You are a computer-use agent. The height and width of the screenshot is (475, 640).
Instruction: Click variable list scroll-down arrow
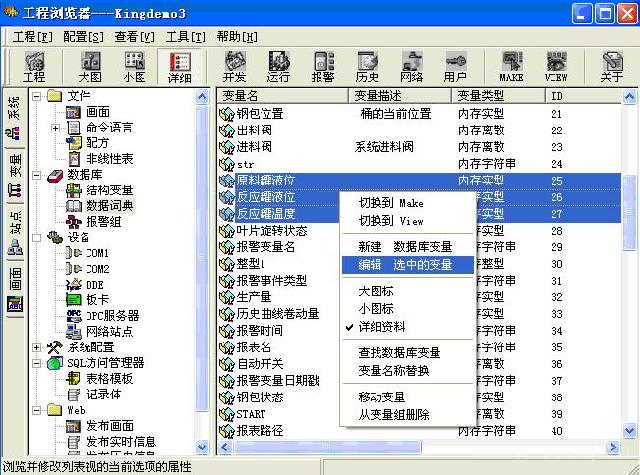tap(629, 431)
